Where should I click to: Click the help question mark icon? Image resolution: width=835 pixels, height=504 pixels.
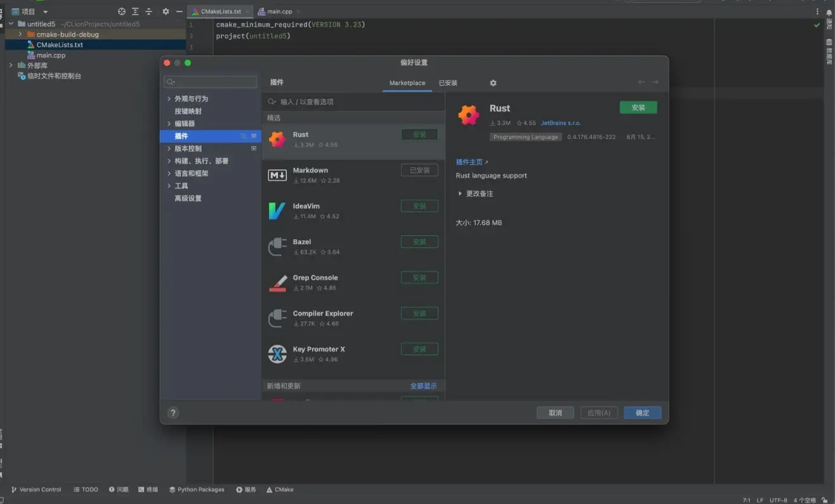[x=173, y=413]
